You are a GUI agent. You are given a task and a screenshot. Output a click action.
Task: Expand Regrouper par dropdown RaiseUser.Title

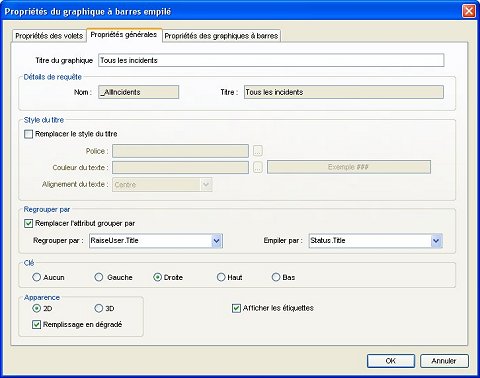216,241
